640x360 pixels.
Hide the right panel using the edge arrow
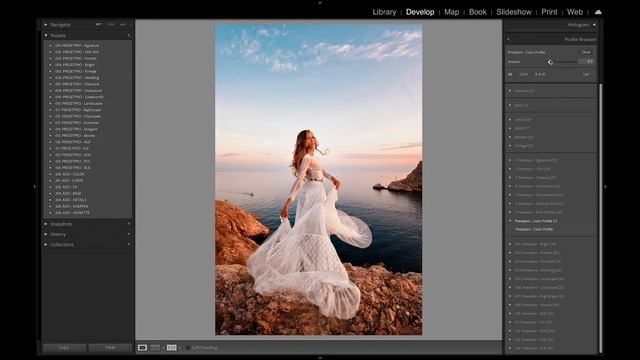pyautogui.click(x=605, y=187)
